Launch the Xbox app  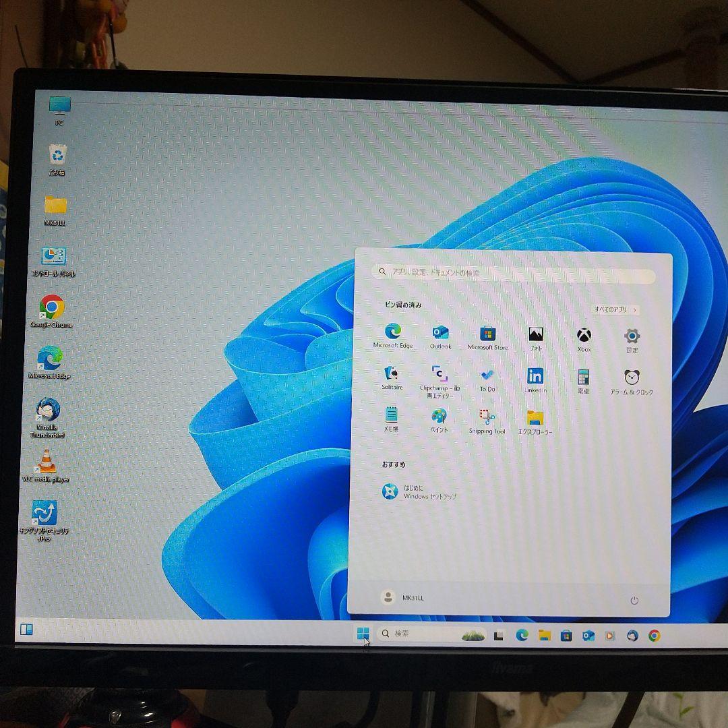tap(582, 336)
